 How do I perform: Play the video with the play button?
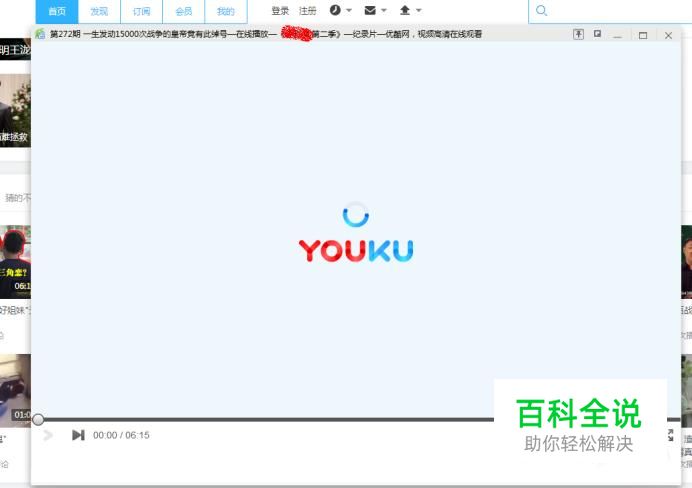tap(48, 435)
